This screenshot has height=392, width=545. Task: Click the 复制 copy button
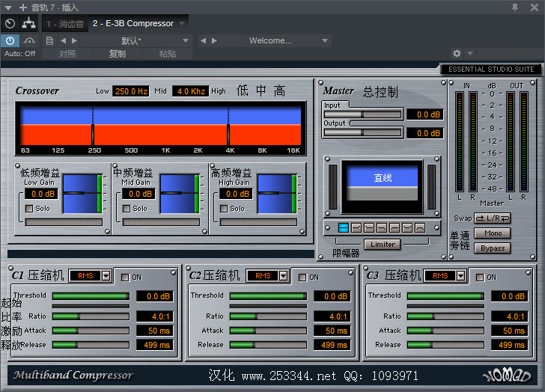(x=117, y=54)
